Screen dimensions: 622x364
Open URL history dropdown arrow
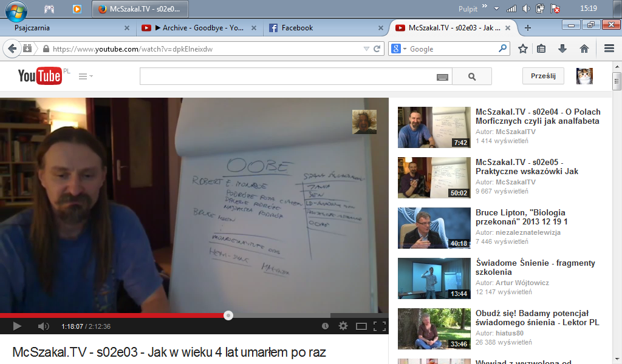366,49
